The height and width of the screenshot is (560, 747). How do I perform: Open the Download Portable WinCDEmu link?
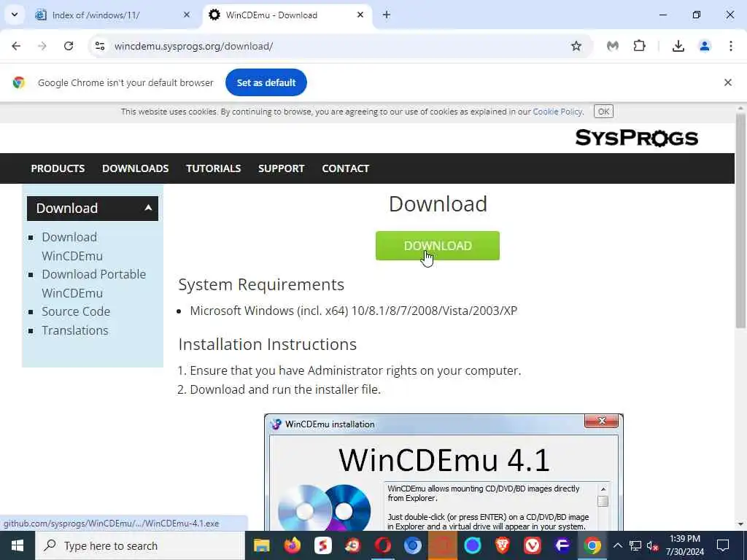coord(93,284)
